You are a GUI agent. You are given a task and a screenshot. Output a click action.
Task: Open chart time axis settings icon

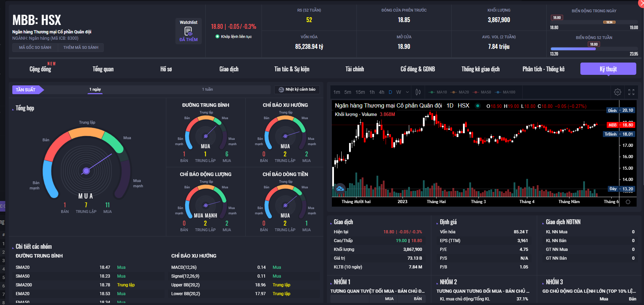click(x=628, y=202)
